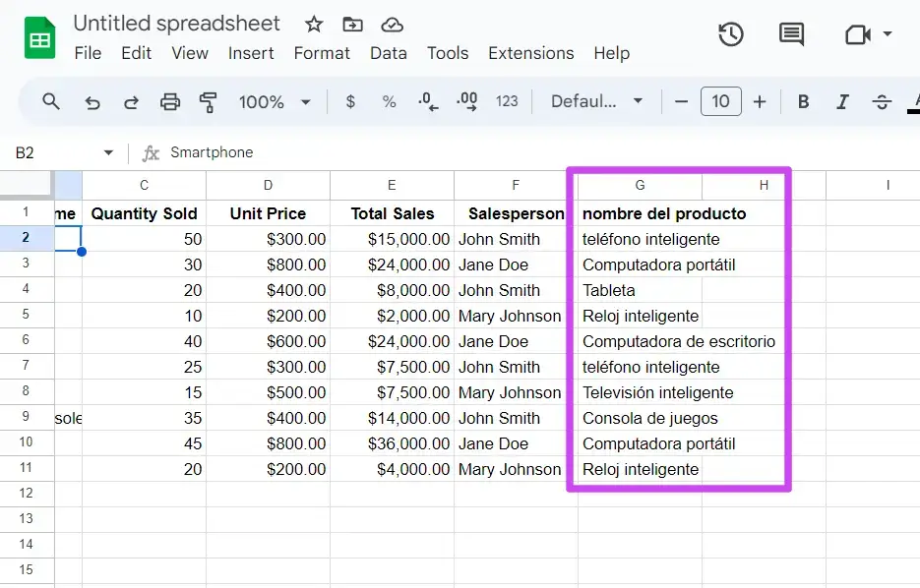Screen dimensions: 920x588
Task: Undo the last action
Action: (92, 102)
